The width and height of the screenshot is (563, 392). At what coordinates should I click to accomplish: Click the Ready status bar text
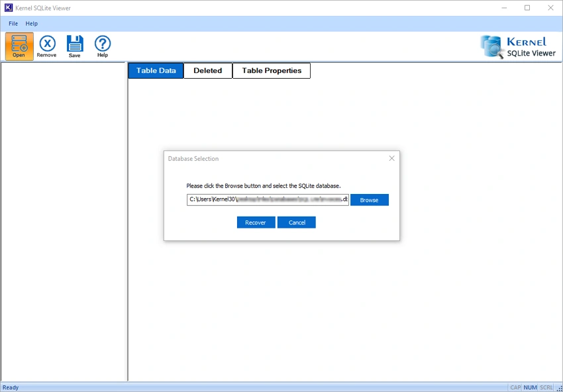click(x=11, y=387)
